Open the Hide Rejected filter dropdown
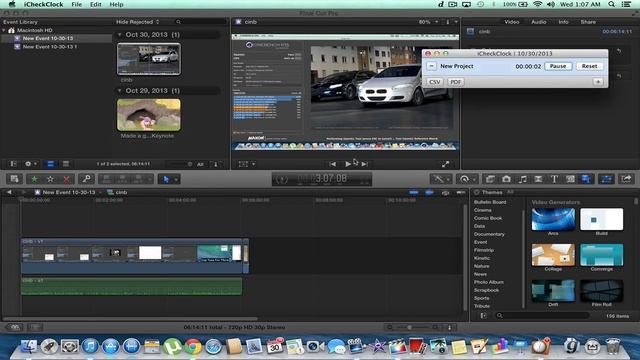Screen dimensions: 640x360 pyautogui.click(x=138, y=22)
